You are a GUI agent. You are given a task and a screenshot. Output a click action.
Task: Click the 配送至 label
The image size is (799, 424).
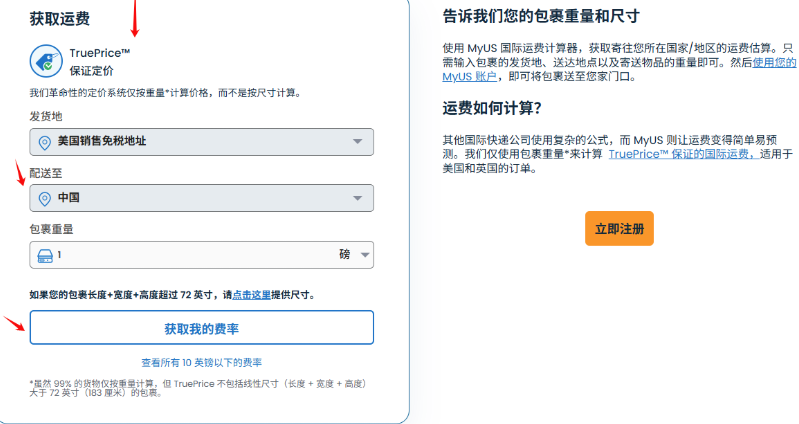pyautogui.click(x=46, y=173)
